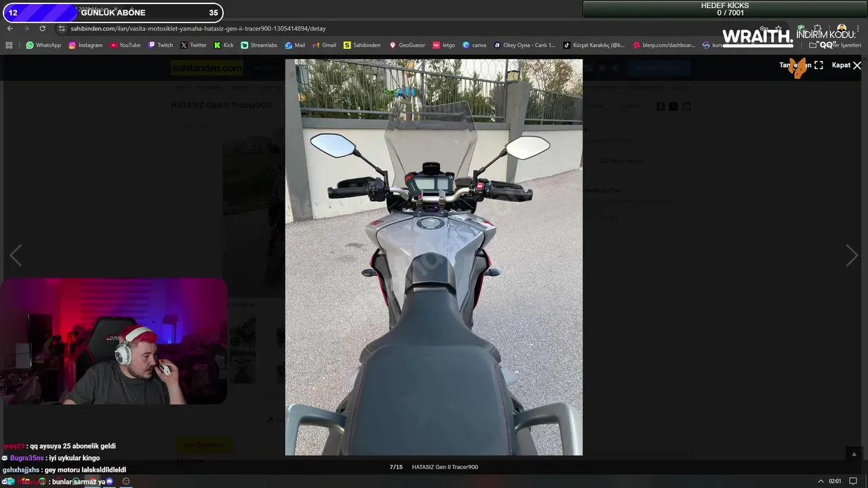Open the YouTube bookmark
This screenshot has width=868, height=488.
[125, 45]
